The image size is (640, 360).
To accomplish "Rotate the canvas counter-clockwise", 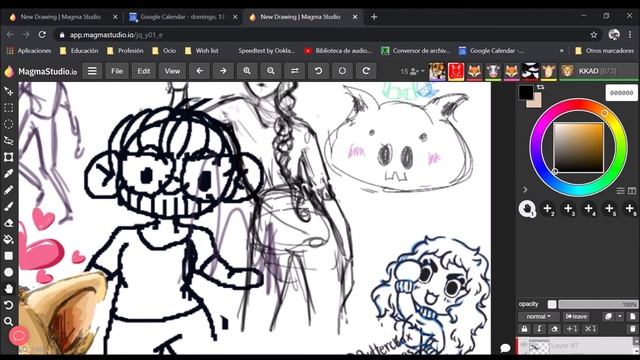I will [x=318, y=71].
